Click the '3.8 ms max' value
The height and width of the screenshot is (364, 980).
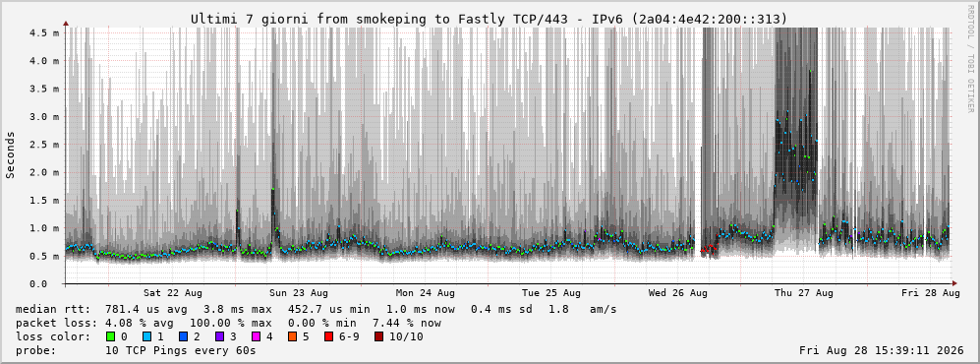pos(238,309)
